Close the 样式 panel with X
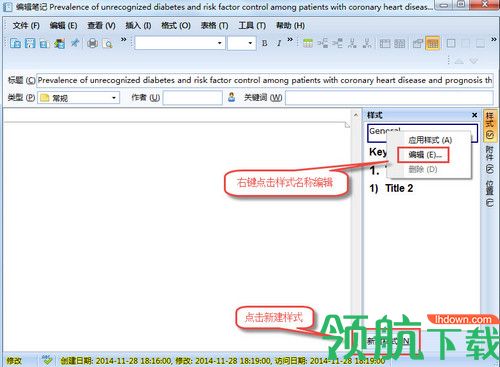500x367 pixels. [474, 115]
